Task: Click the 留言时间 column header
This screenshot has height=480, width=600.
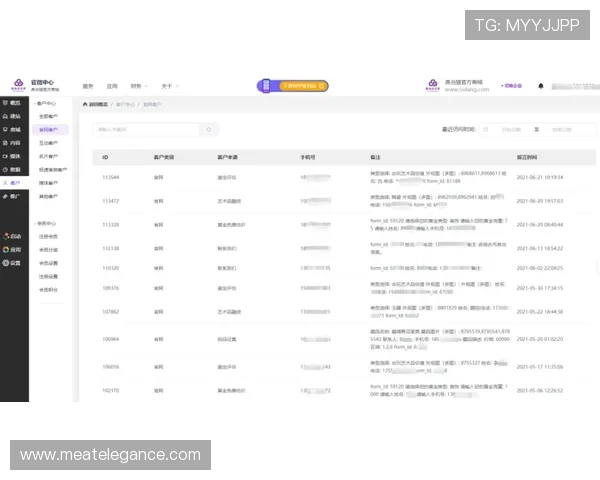Action: (x=527, y=157)
